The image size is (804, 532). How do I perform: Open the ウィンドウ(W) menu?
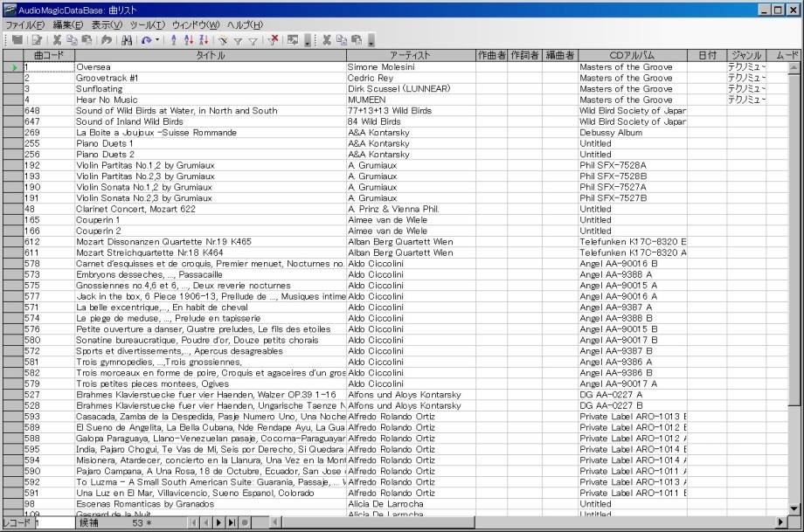coord(196,24)
